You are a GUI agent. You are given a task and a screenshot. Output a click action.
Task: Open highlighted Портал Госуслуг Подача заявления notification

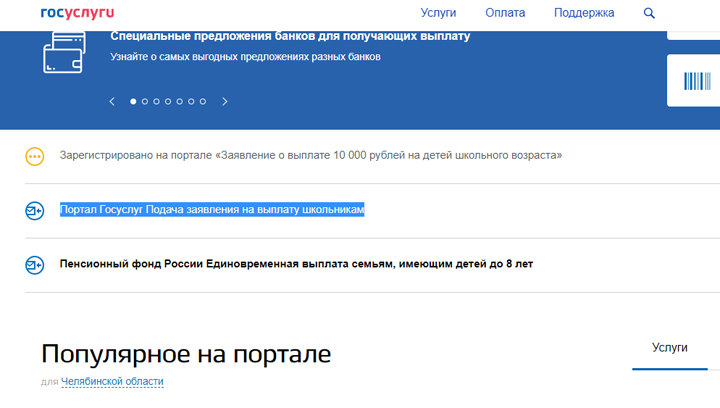point(212,210)
